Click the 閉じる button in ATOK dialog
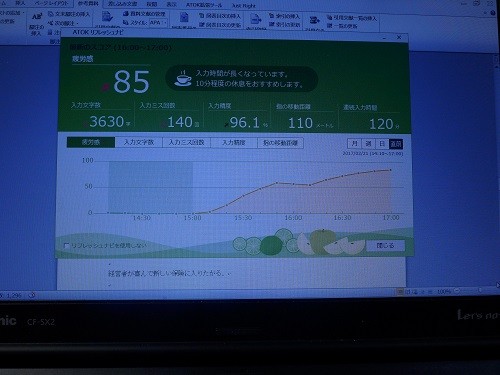Image resolution: width=500 pixels, height=375 pixels. tap(386, 246)
